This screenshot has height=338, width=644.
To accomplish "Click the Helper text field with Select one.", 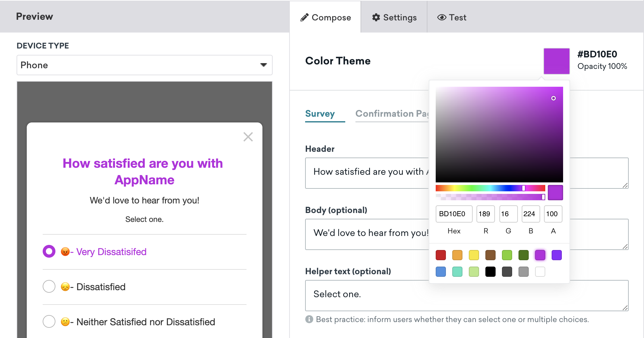I will 467,296.
